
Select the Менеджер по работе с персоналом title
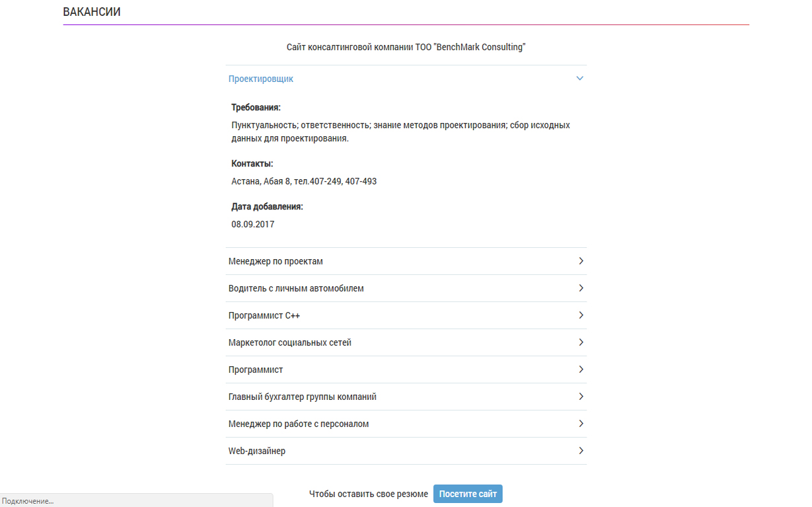pyautogui.click(x=299, y=424)
